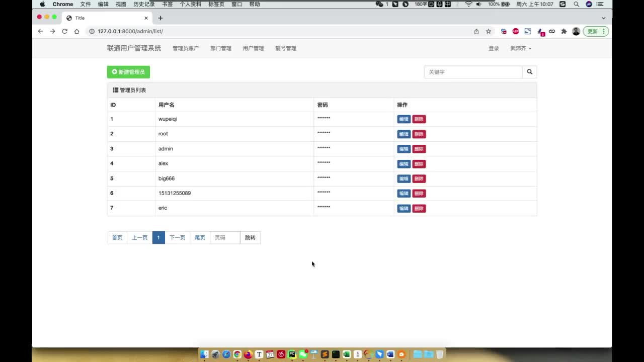The height and width of the screenshot is (362, 644).
Task: Reload the admin list page
Action: [x=64, y=31]
